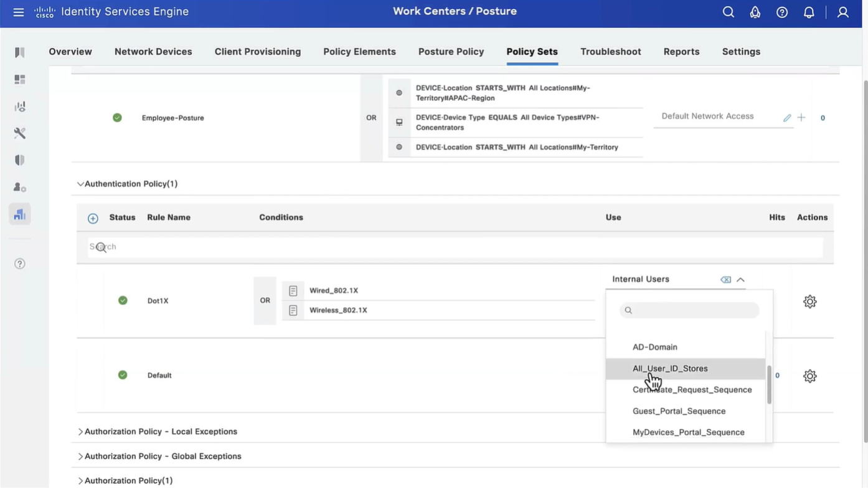Viewport: 868px width, 488px height.
Task: Choose AD-Domain identity source option
Action: click(654, 347)
